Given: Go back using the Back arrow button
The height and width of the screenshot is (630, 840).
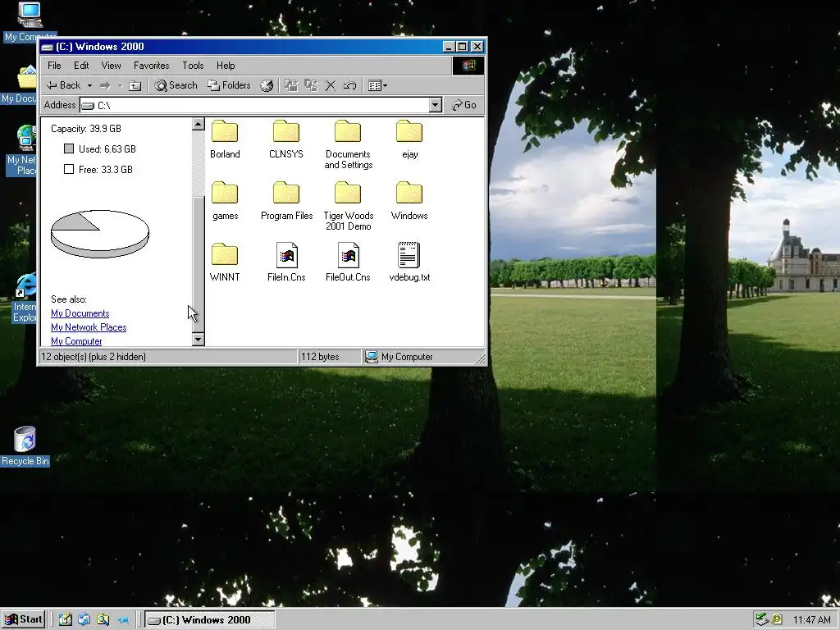Looking at the screenshot, I should pyautogui.click(x=63, y=85).
